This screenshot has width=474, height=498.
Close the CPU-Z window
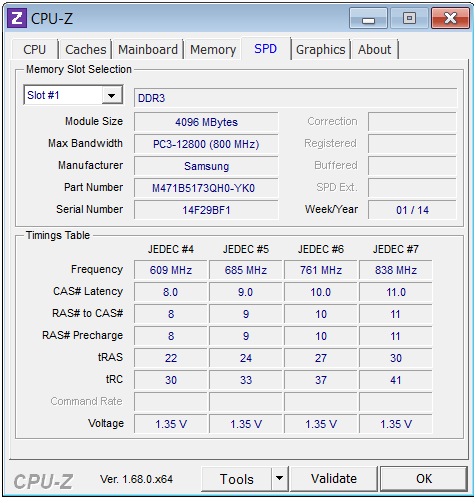(x=451, y=18)
